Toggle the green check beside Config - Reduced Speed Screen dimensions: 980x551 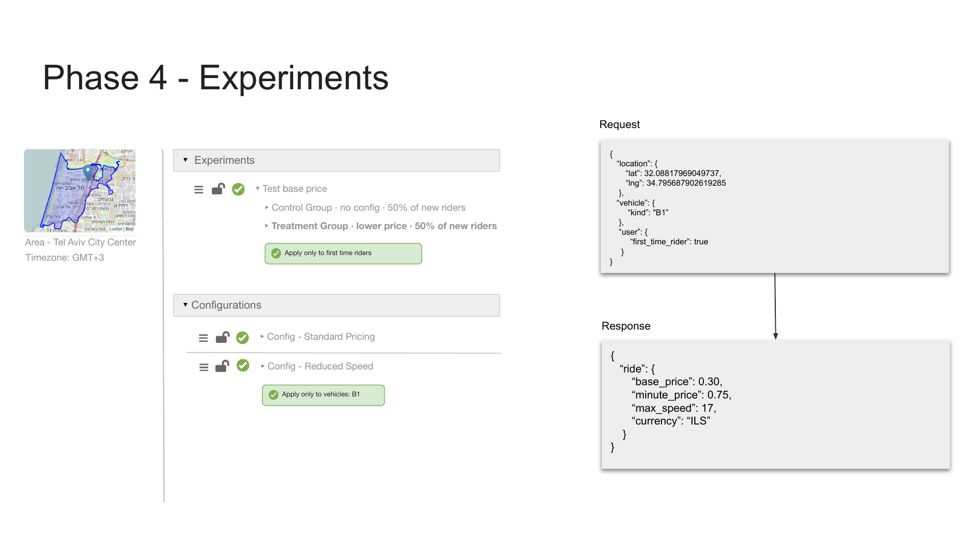coord(243,366)
